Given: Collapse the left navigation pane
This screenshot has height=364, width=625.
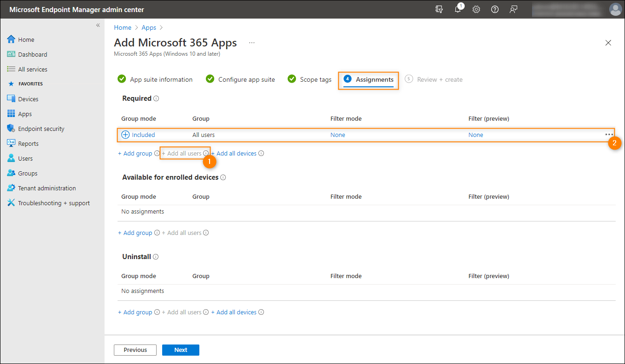Looking at the screenshot, I should tap(98, 25).
